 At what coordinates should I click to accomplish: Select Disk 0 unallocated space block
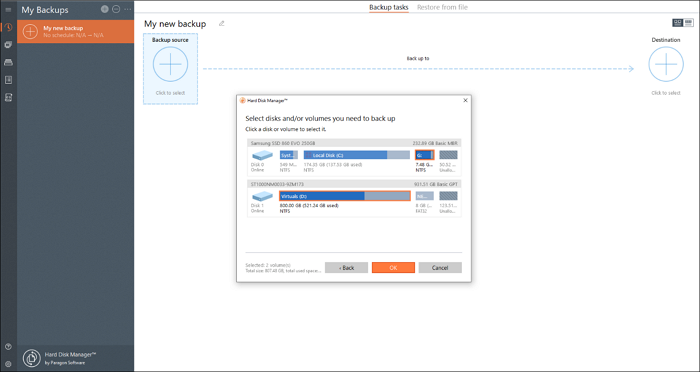click(448, 155)
